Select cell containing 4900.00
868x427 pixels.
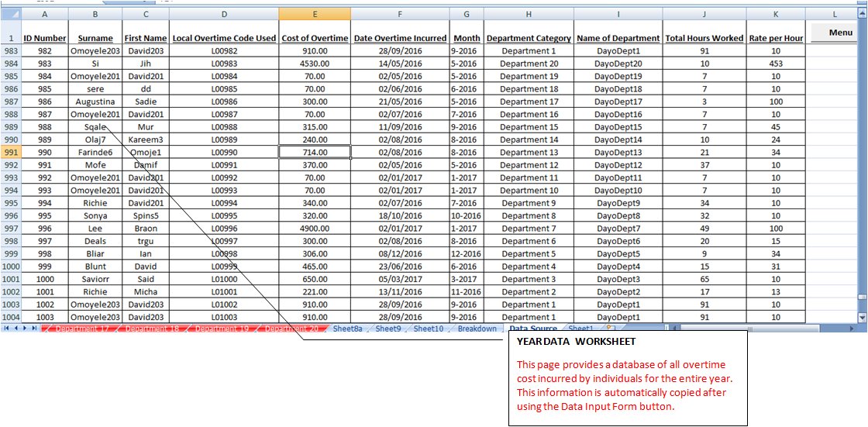coord(314,229)
